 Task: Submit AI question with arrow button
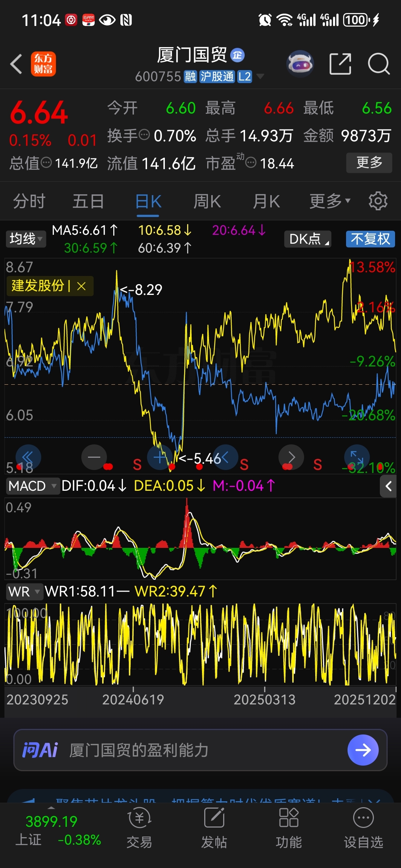pyautogui.click(x=363, y=750)
